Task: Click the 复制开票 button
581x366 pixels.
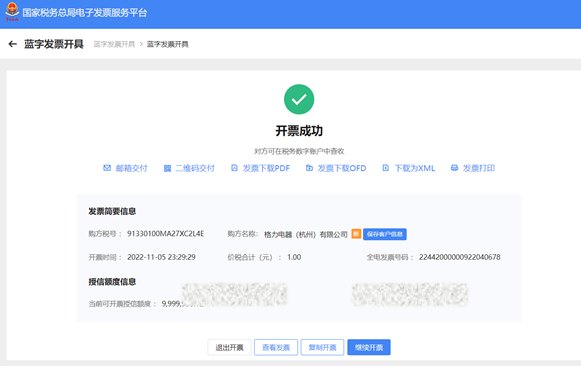Action: click(322, 347)
